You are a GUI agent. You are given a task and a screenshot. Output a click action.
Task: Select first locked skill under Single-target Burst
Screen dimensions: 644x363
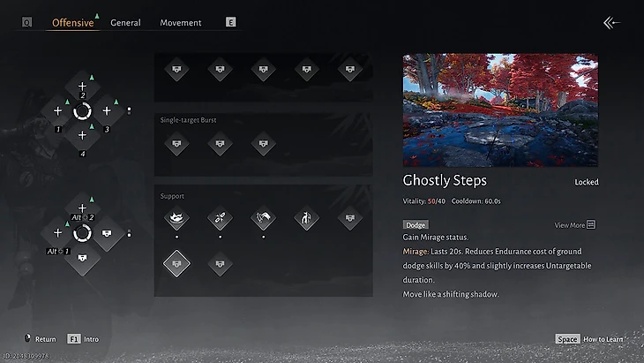(176, 143)
